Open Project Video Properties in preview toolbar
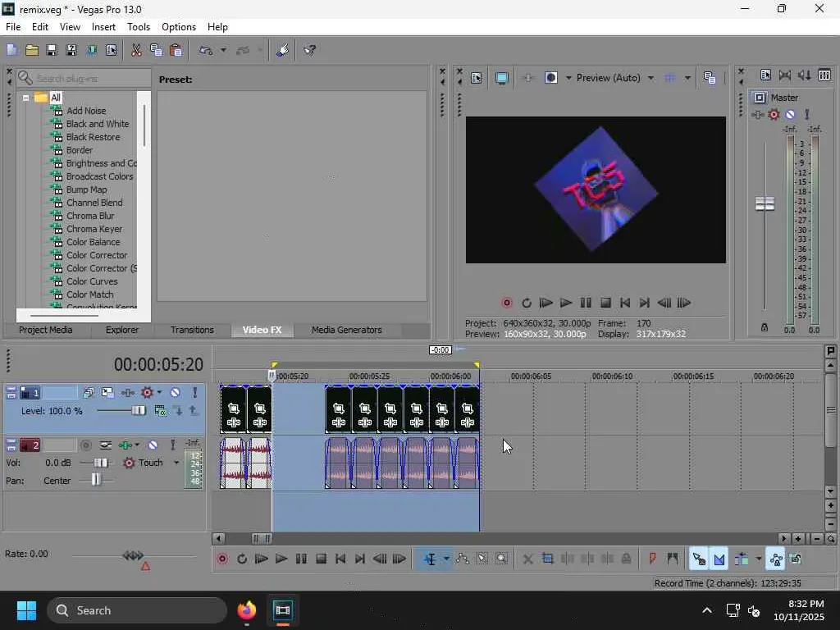 click(x=477, y=78)
